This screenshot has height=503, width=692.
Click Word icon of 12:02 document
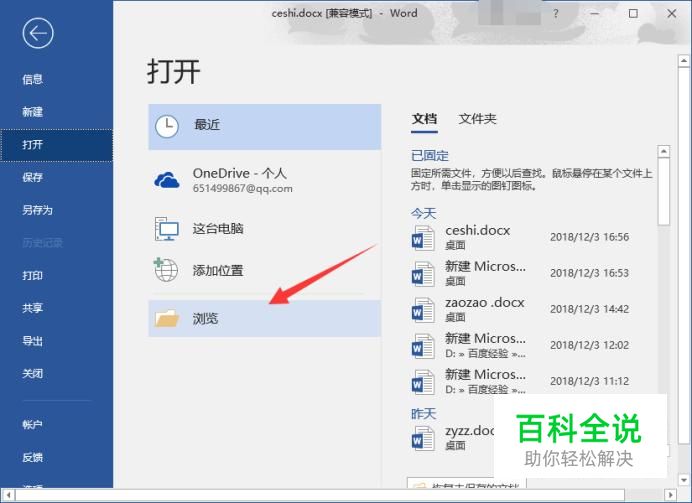(x=423, y=346)
